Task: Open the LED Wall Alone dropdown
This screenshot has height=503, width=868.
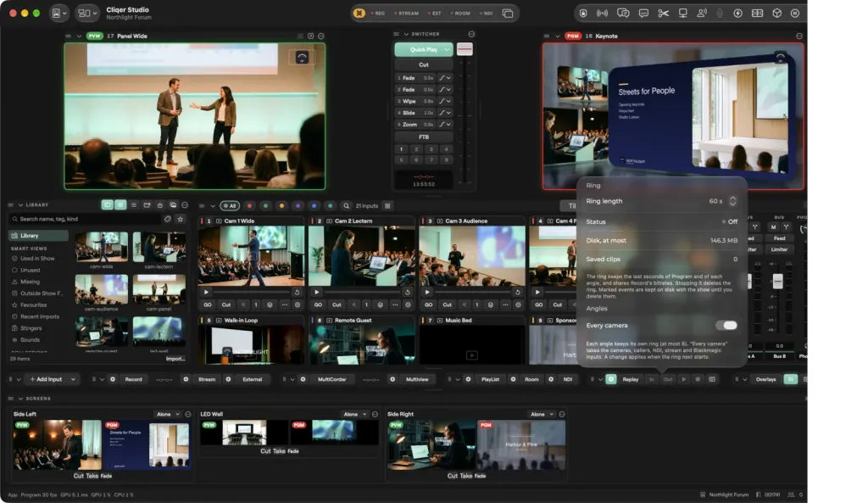Action: click(x=355, y=415)
